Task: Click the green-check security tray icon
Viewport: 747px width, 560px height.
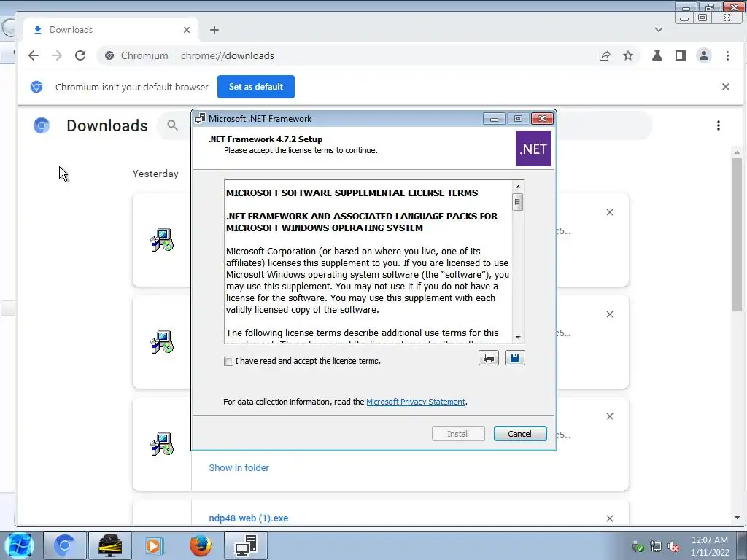Action: [x=638, y=547]
